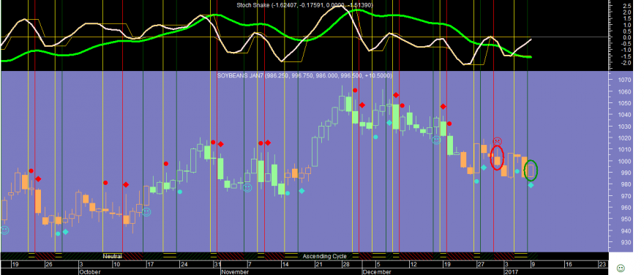The image size is (644, 275).
Task: Click the Stoch Shake indicator title
Action: (304, 5)
